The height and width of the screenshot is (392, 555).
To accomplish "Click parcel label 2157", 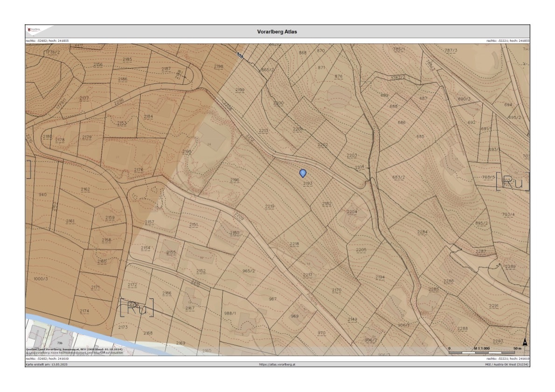I will pos(150,222).
